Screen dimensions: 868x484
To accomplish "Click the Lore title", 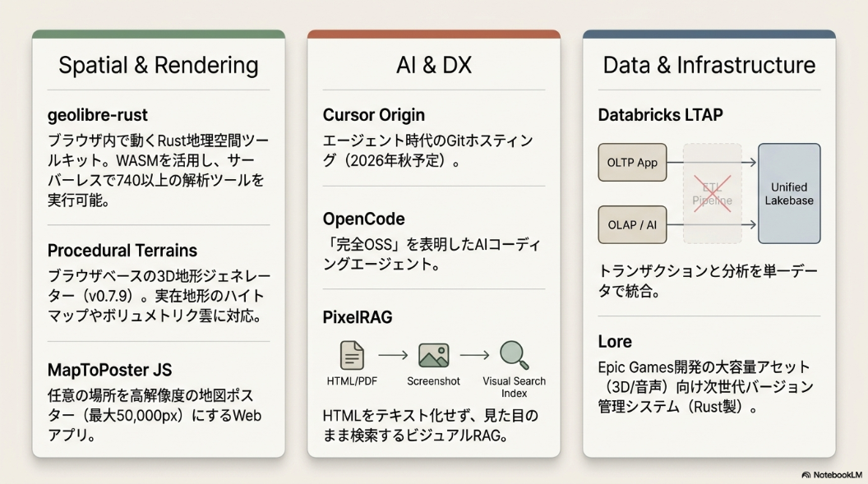I will click(x=615, y=341).
